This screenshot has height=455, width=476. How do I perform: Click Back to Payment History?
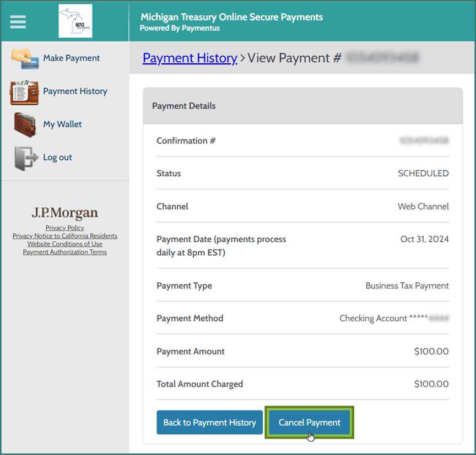(x=209, y=422)
